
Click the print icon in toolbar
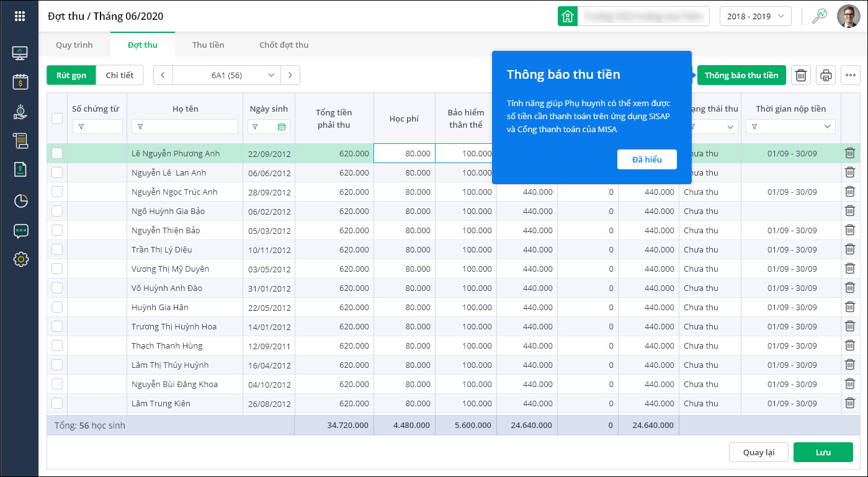point(826,76)
